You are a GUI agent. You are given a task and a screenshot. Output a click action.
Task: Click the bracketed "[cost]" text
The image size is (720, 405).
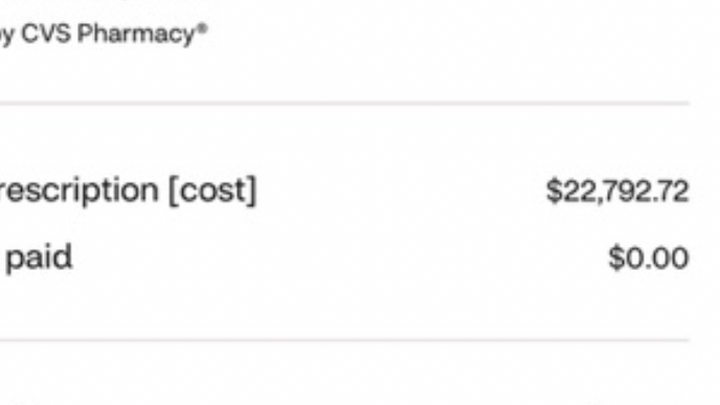pyautogui.click(x=212, y=191)
